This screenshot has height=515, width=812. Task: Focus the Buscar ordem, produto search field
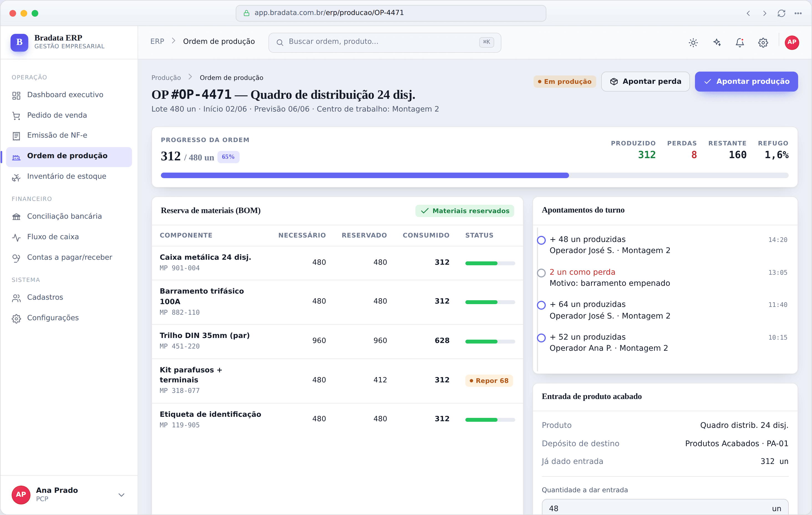(x=385, y=42)
